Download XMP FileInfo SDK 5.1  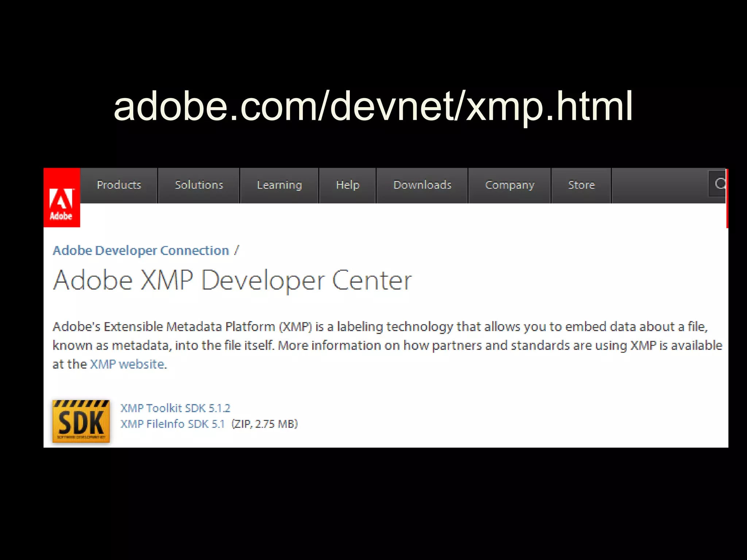coord(173,424)
